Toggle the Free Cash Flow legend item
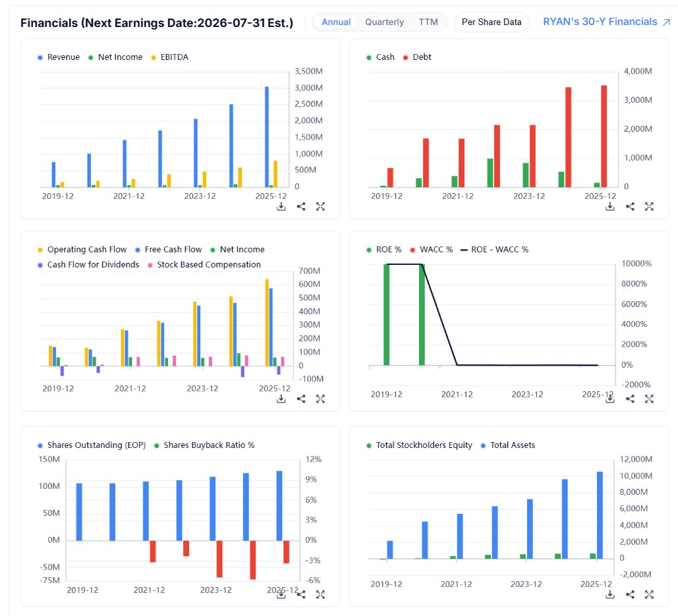 pyautogui.click(x=169, y=250)
